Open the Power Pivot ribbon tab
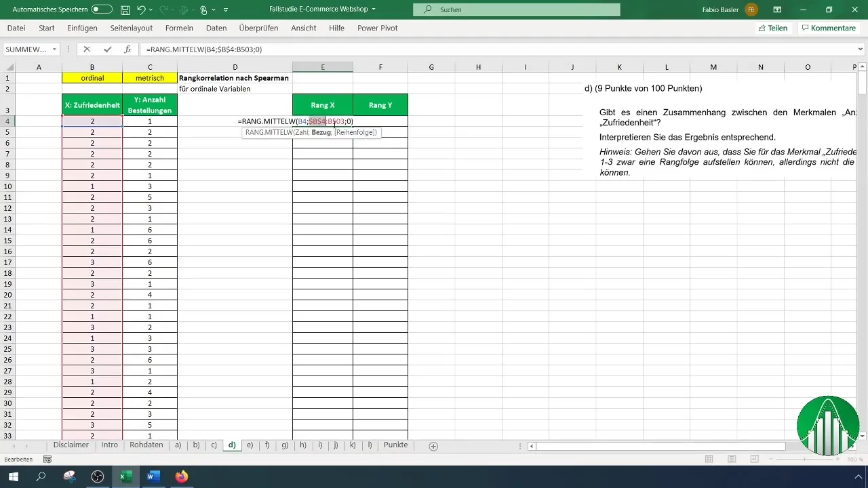The height and width of the screenshot is (488, 868). coord(378,28)
